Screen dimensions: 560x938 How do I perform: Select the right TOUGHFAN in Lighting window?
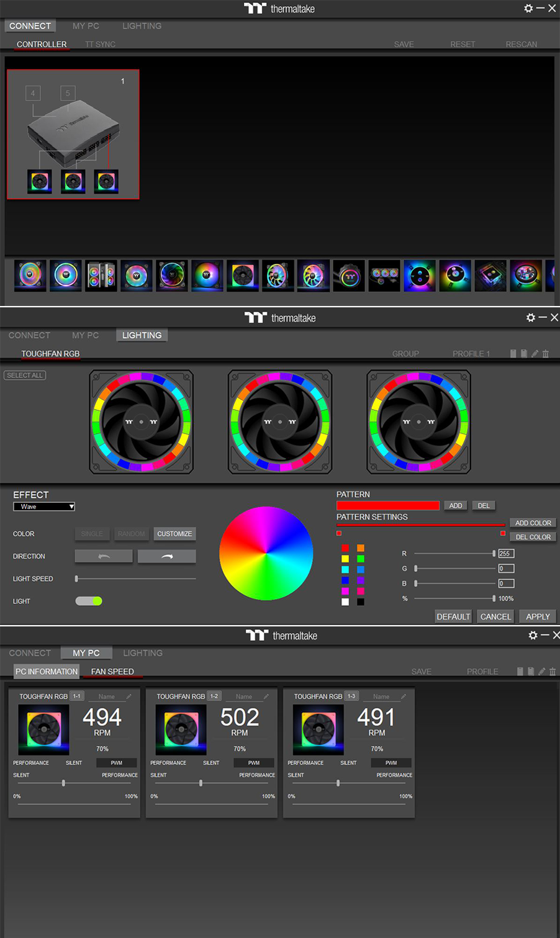(419, 422)
